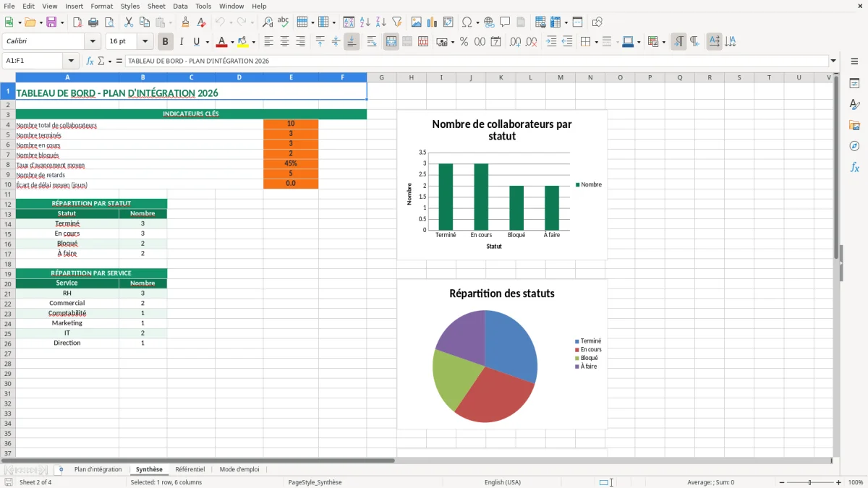868x488 pixels.
Task: Toggle Align Left
Action: click(x=269, y=42)
